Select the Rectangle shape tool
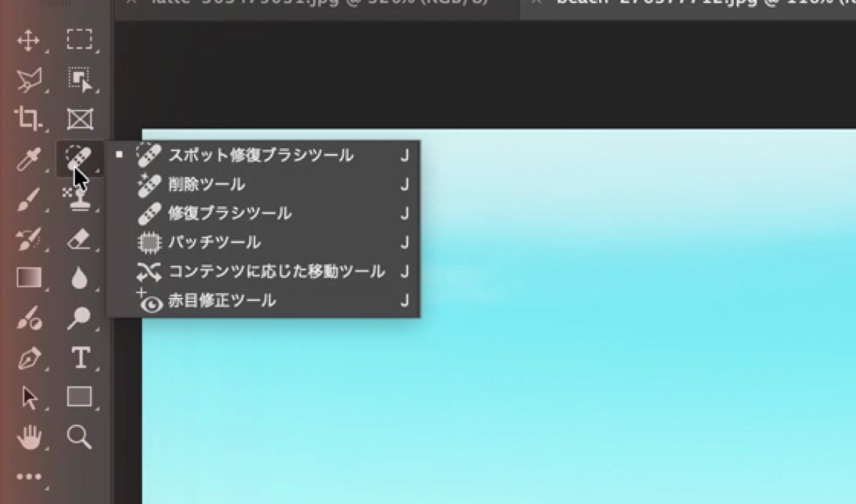 79,396
